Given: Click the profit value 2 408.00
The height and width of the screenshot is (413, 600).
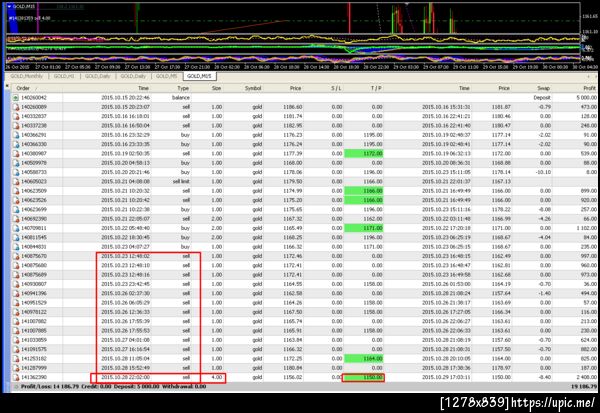Looking at the screenshot, I should (x=587, y=377).
